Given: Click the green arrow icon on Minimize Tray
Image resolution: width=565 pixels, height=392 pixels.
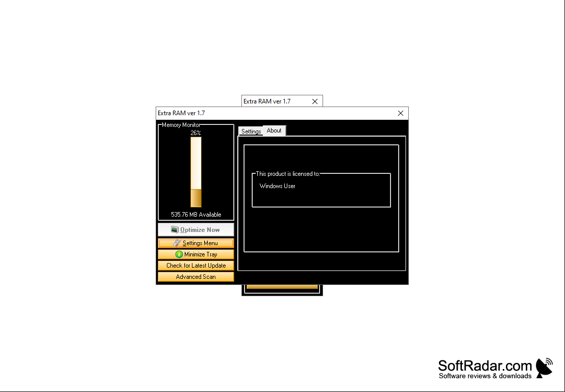Looking at the screenshot, I should [x=179, y=254].
